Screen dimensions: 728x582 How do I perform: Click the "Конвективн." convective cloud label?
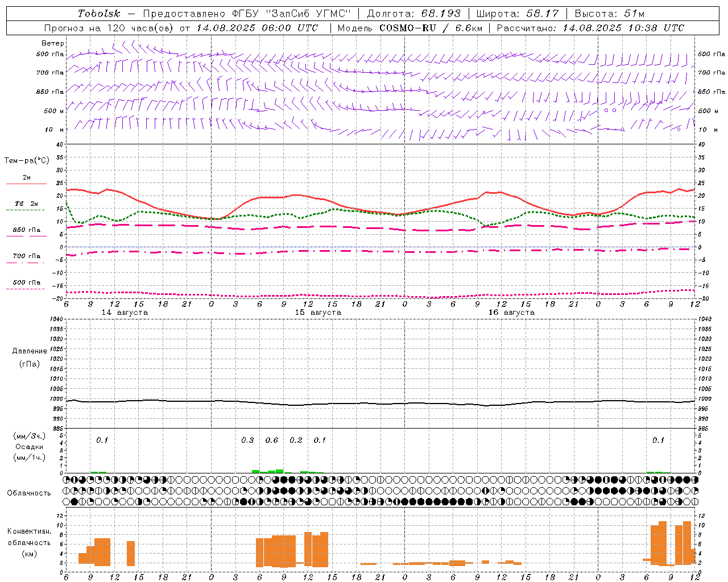click(x=30, y=531)
